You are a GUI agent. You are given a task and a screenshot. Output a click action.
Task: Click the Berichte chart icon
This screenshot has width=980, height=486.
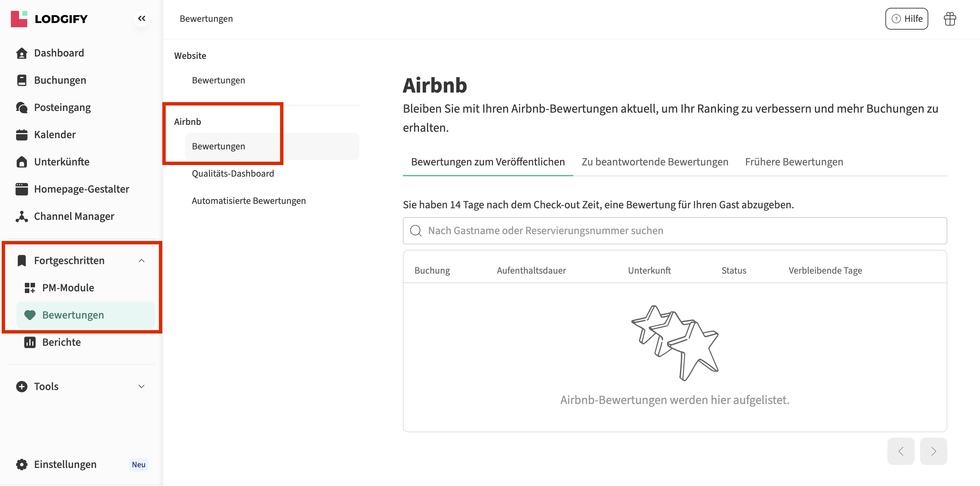(30, 342)
